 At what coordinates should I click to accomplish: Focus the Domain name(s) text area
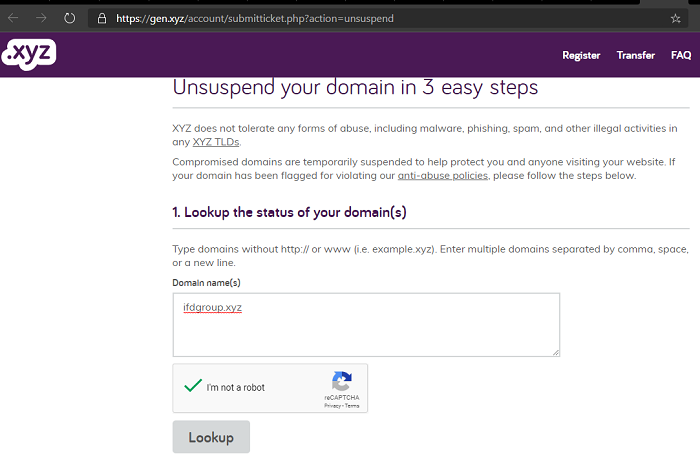tap(366, 325)
